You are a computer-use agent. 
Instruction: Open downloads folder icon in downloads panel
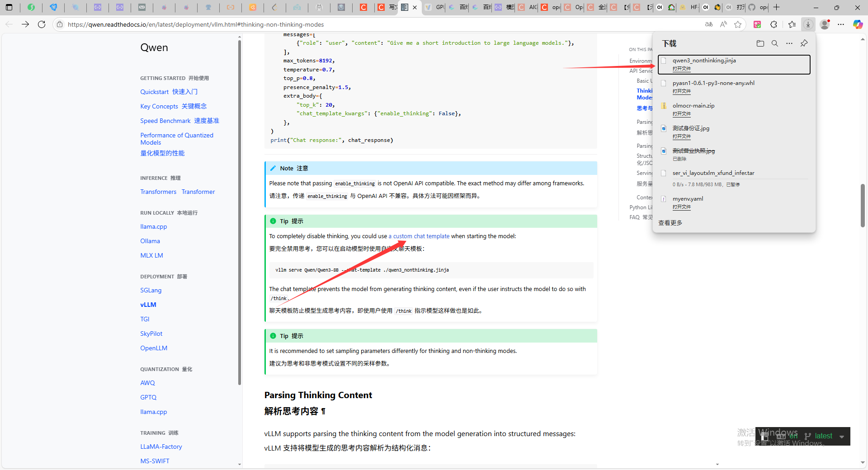point(760,43)
